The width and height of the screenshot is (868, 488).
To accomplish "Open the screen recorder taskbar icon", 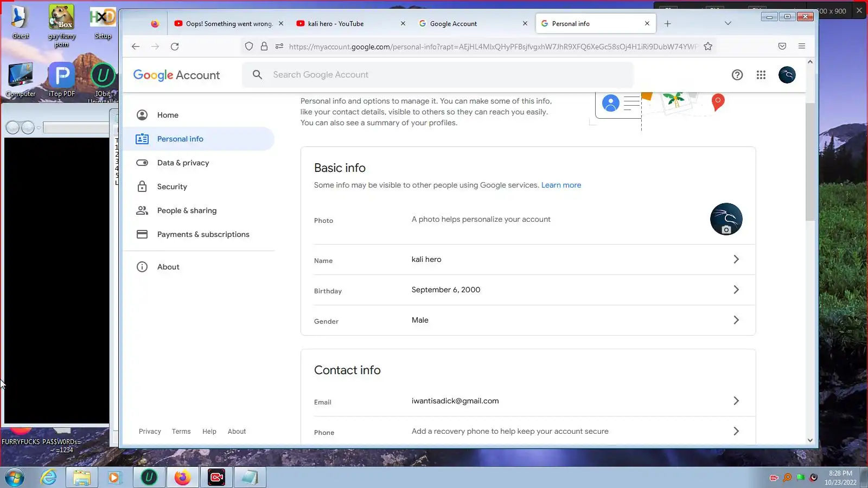I will coord(216,477).
